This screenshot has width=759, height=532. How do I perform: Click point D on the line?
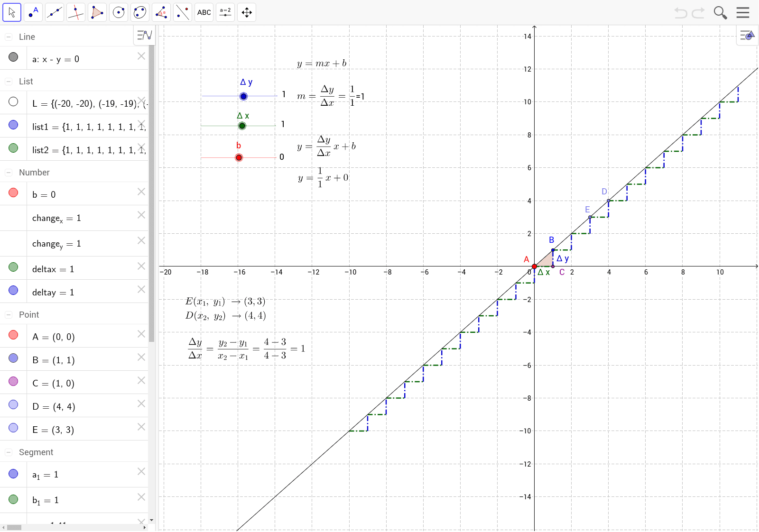coord(609,201)
